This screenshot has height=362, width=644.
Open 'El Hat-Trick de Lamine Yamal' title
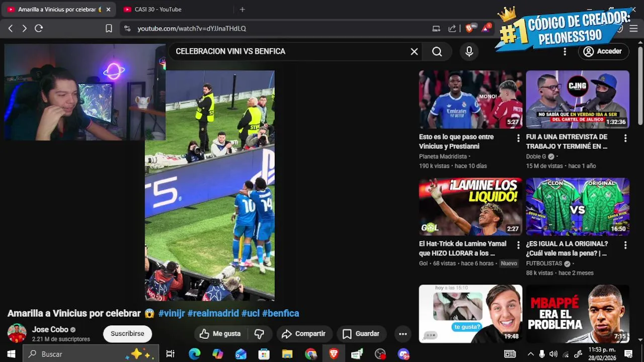tap(463, 248)
